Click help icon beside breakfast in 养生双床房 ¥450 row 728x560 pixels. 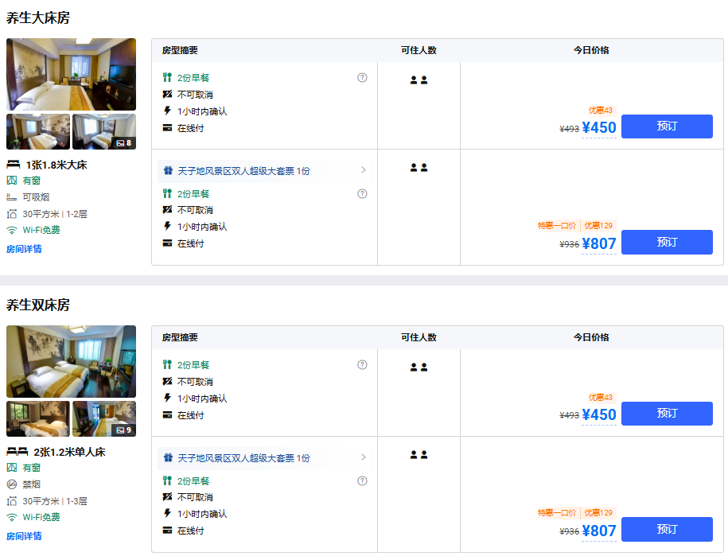(x=362, y=365)
